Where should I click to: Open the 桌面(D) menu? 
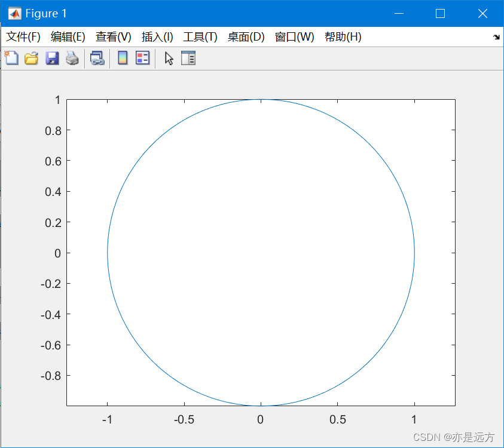click(x=246, y=37)
